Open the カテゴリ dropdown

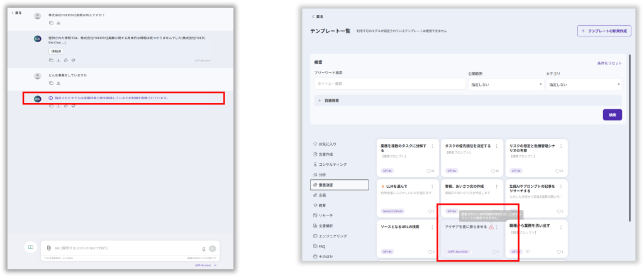[583, 84]
